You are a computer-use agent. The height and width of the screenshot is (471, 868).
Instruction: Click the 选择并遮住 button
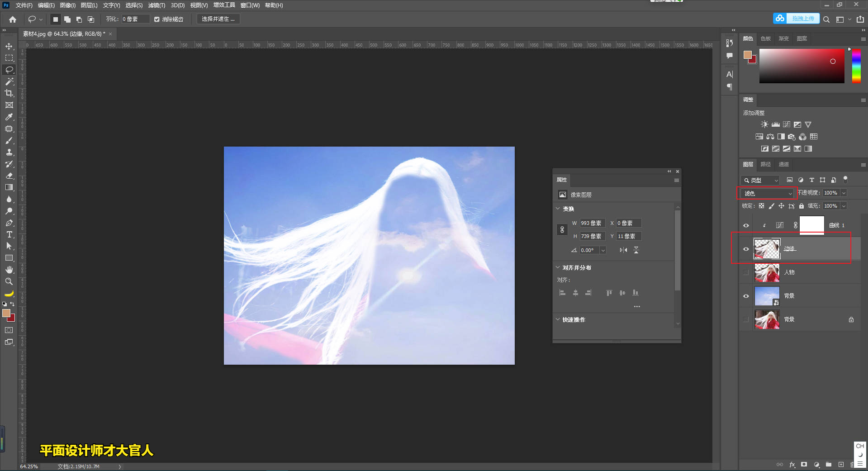(218, 19)
